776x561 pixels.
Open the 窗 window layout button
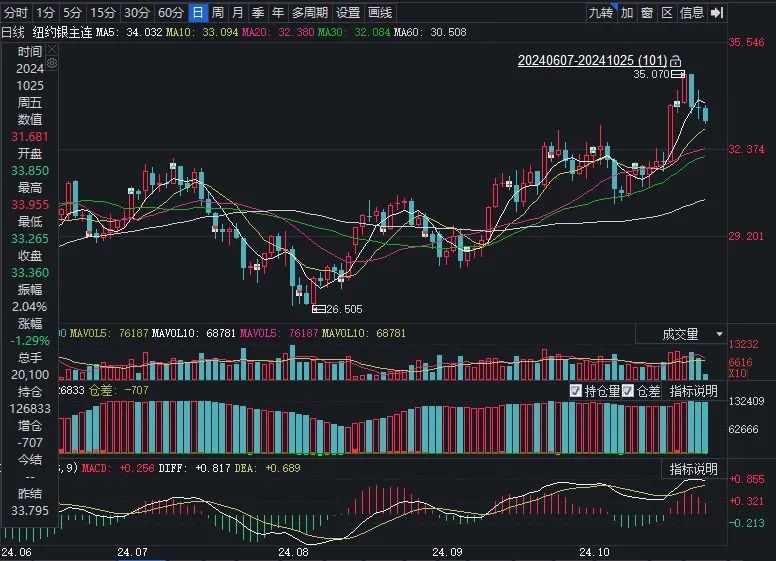(x=647, y=13)
